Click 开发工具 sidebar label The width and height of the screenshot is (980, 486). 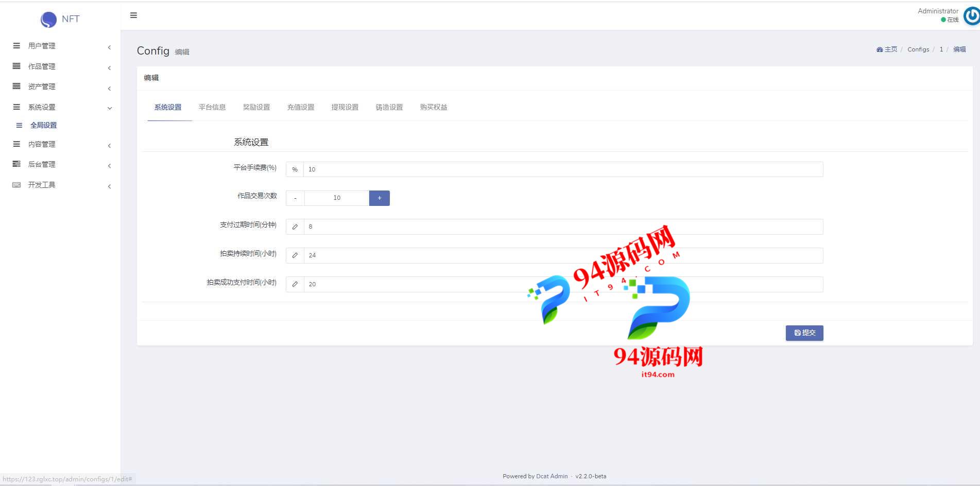[x=42, y=185]
